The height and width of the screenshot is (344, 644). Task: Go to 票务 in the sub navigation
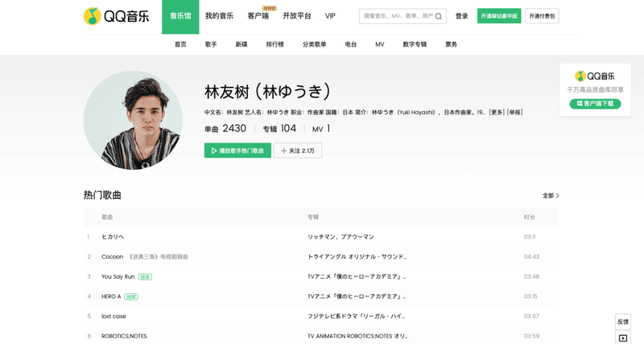pyautogui.click(x=452, y=44)
